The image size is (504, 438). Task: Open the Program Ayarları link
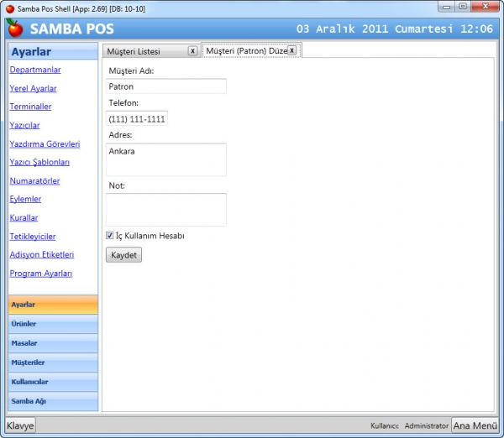pos(41,274)
